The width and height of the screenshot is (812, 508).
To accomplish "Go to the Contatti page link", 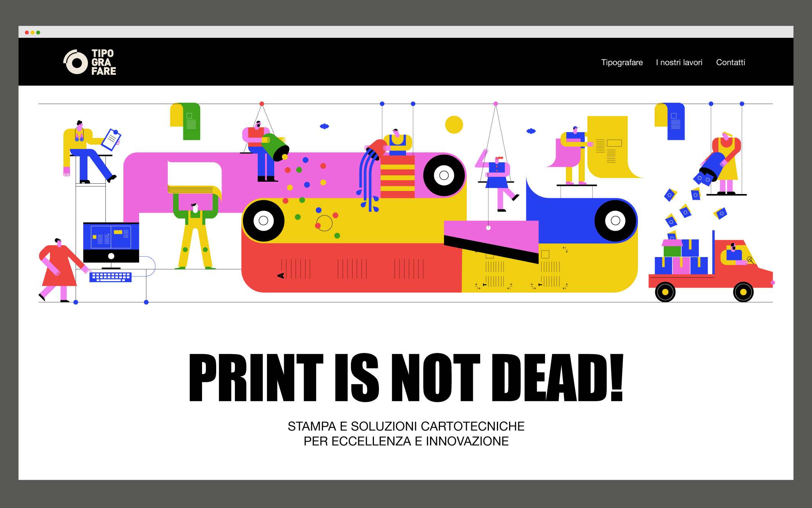I will [730, 62].
